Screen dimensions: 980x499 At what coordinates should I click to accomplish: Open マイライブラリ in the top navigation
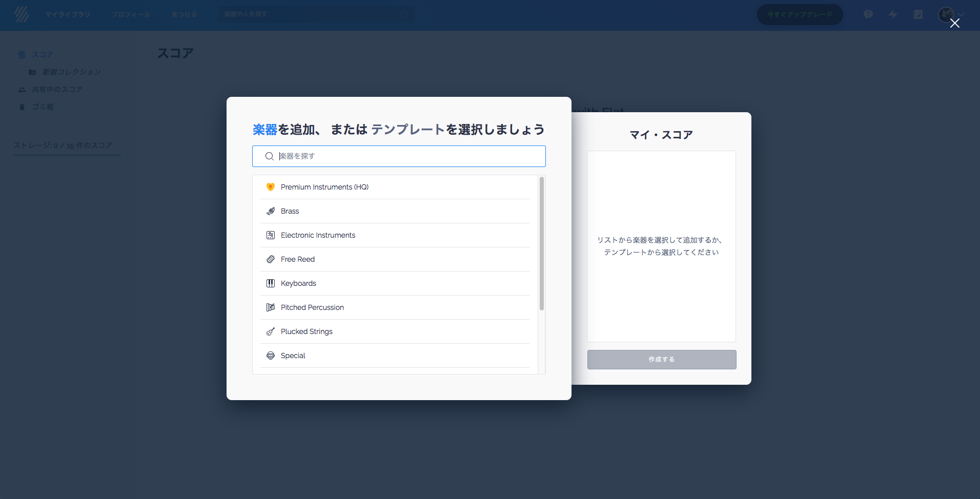coord(68,14)
